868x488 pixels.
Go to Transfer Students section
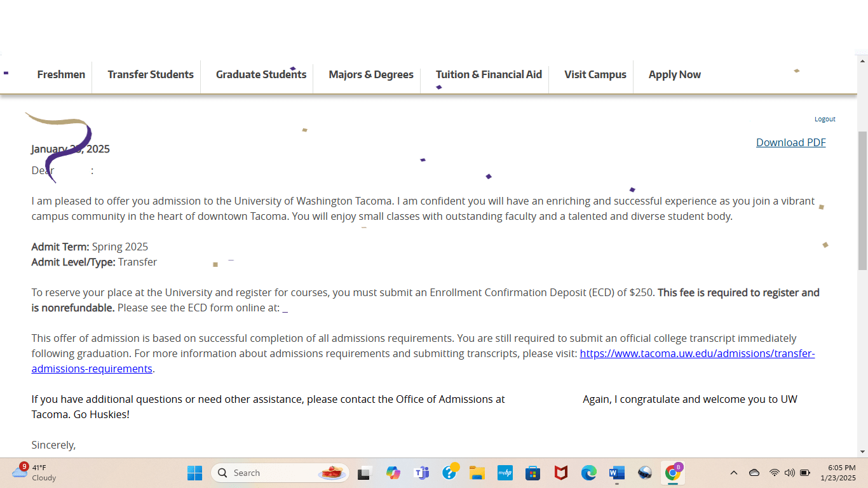click(151, 74)
